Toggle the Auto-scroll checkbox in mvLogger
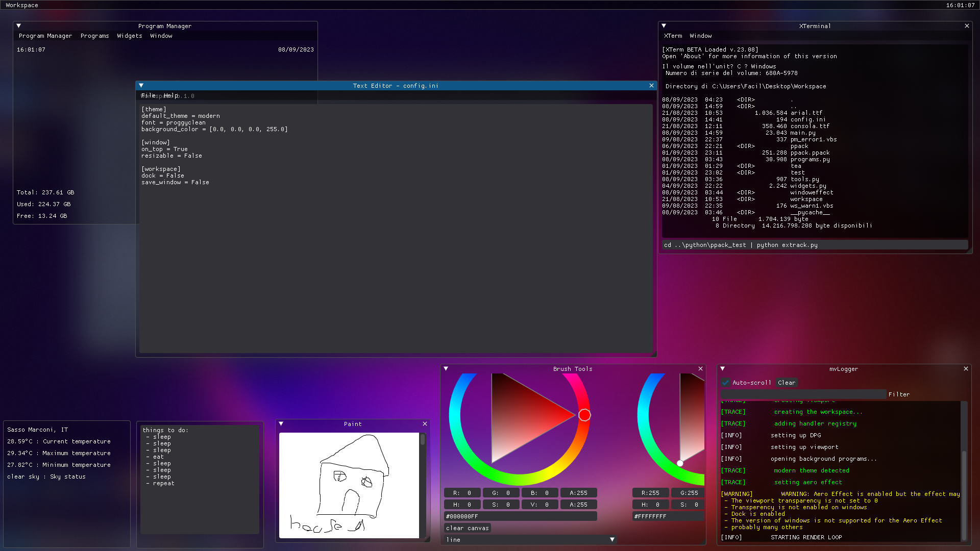Viewport: 980px width, 551px height. [725, 382]
